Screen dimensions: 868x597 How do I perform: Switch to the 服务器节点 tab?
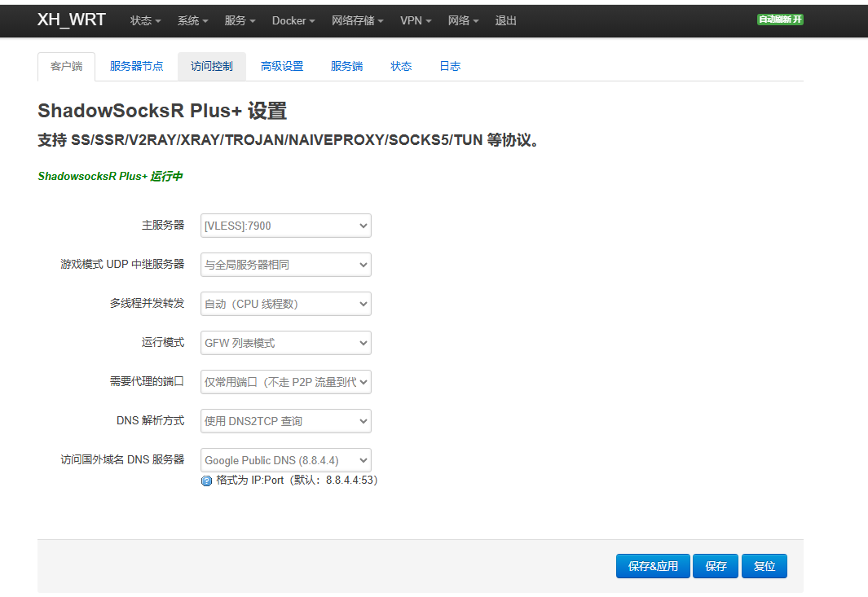[136, 67]
